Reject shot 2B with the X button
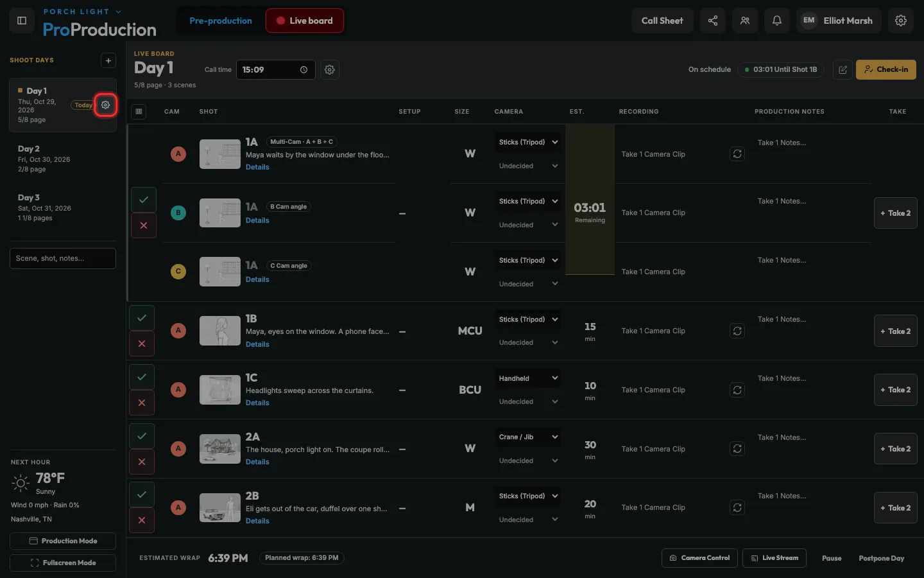The image size is (924, 578). click(142, 520)
